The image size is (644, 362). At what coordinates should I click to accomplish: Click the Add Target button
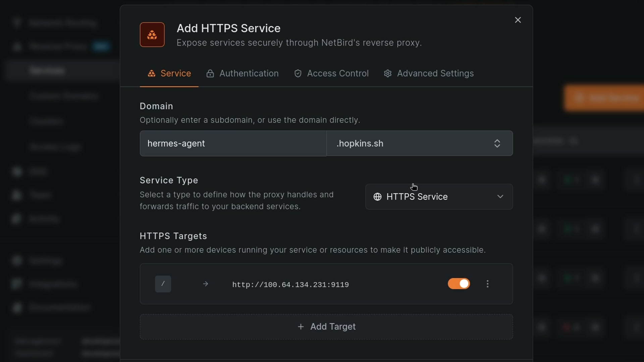click(x=326, y=327)
